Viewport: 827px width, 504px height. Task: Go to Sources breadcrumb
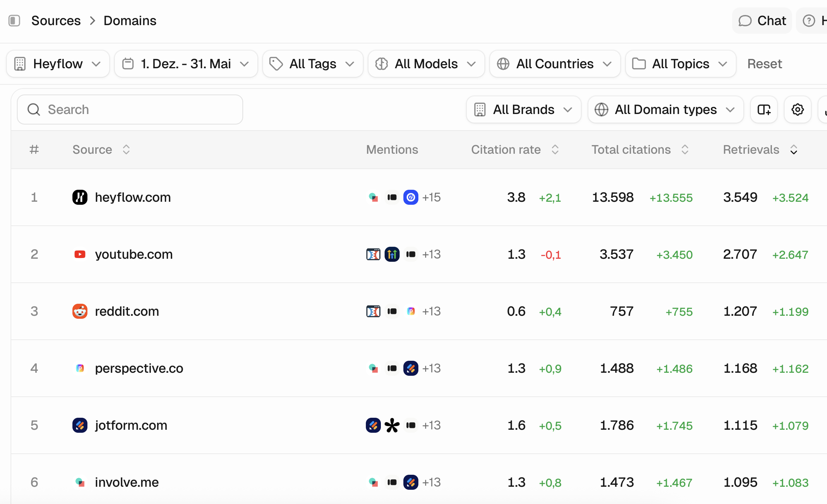[x=56, y=21]
